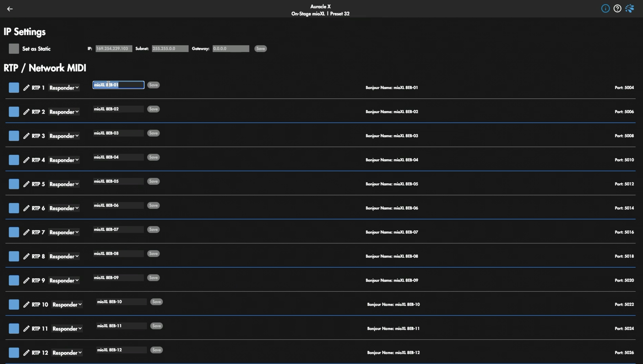Click the pencil edit icon for RTP 4
The image size is (643, 364).
pos(26,160)
